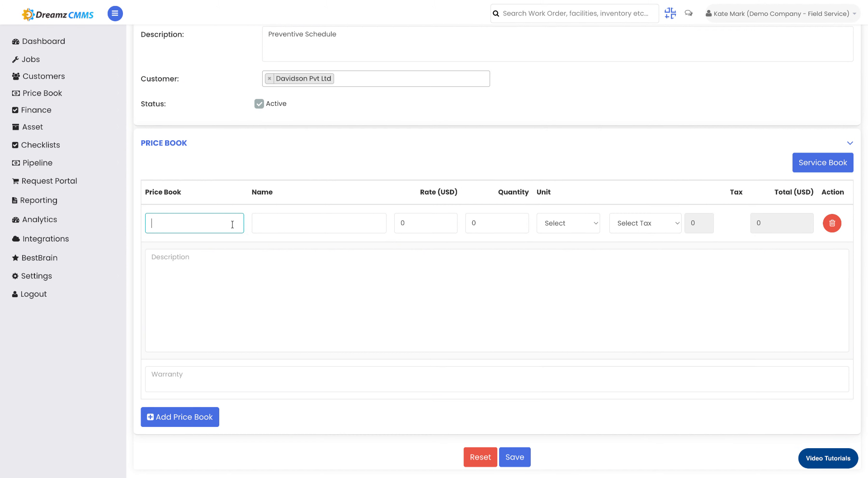The image size is (868, 478).
Task: Click the search magnifier icon
Action: tap(496, 14)
